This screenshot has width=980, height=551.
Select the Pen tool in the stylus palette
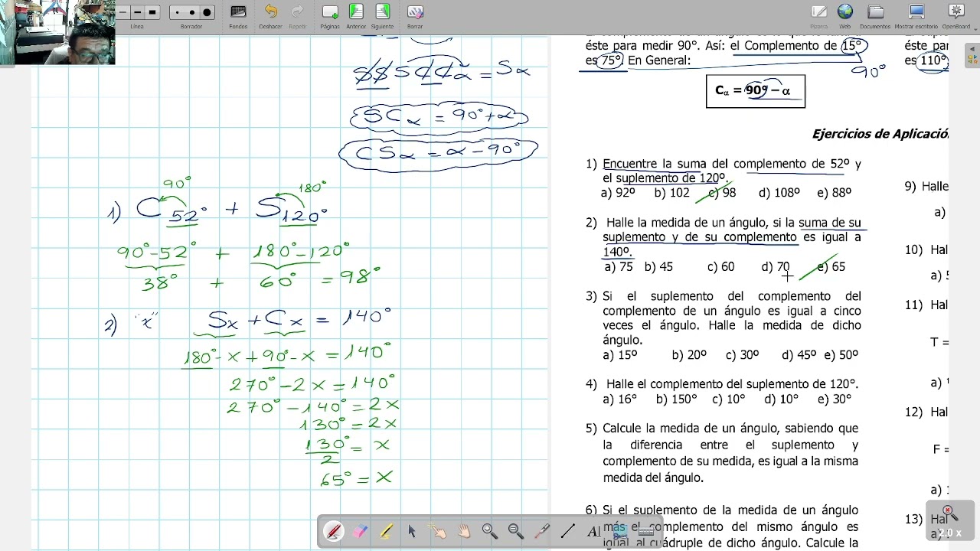tap(334, 531)
